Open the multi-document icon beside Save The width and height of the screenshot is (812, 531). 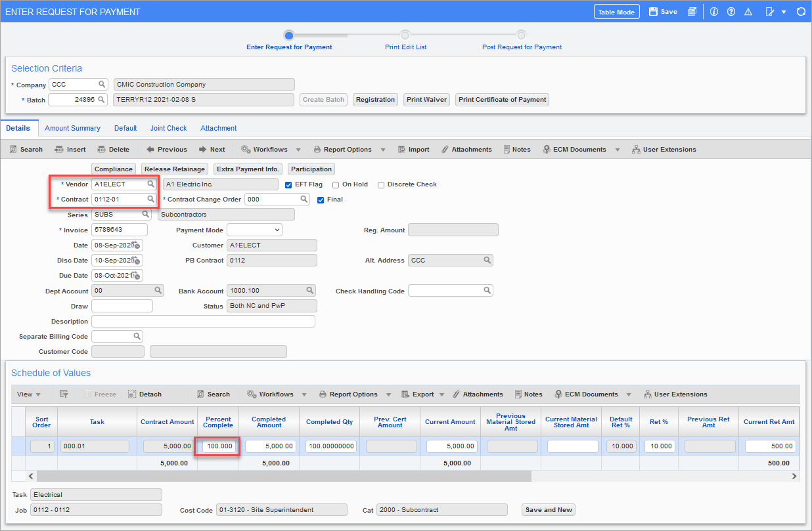point(692,12)
